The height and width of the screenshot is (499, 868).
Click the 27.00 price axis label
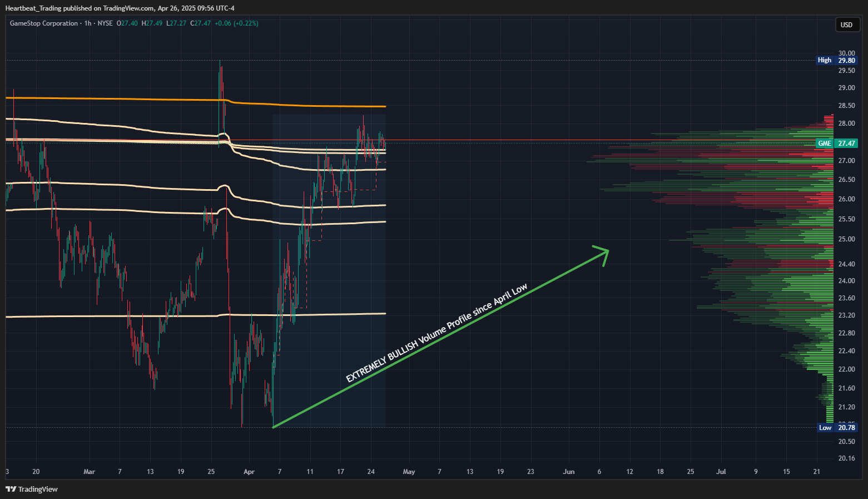click(x=847, y=161)
